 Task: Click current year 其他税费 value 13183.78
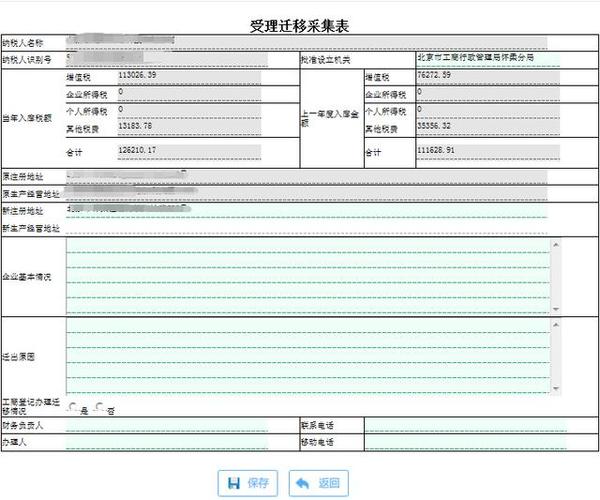tap(189, 129)
